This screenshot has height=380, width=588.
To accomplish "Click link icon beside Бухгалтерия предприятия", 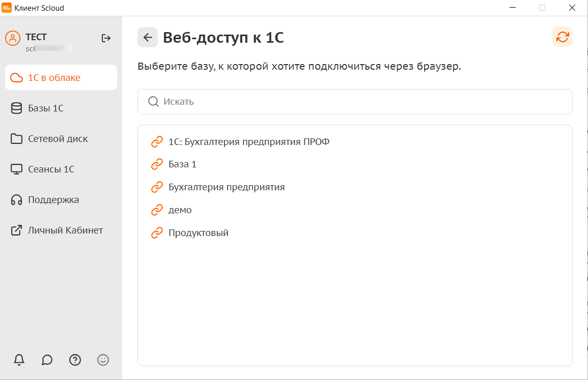I will point(157,187).
